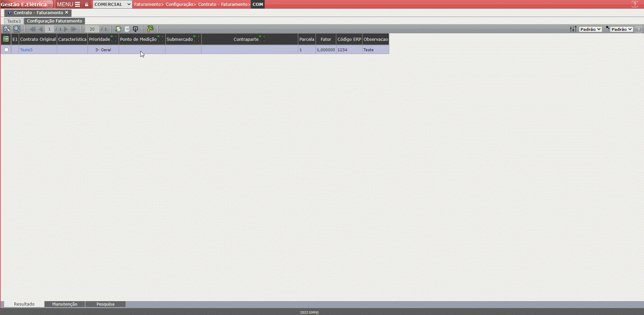The image size is (644, 315).
Task: Open the Teste3 tab
Action: [x=14, y=21]
